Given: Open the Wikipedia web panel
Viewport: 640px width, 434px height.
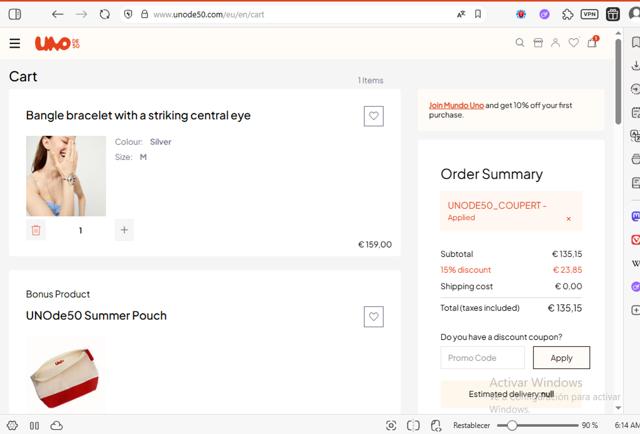Looking at the screenshot, I should pos(636,263).
